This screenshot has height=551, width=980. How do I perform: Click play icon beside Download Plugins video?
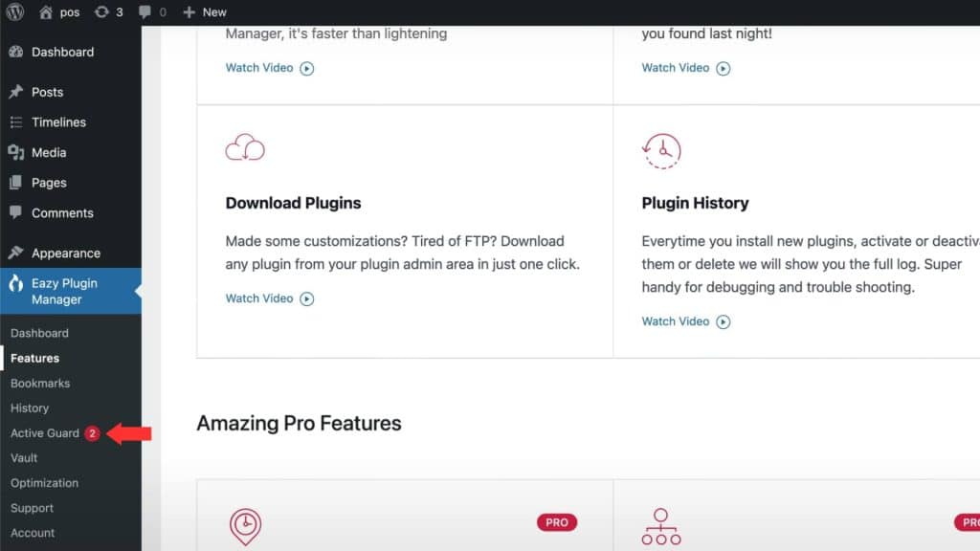[x=306, y=298]
